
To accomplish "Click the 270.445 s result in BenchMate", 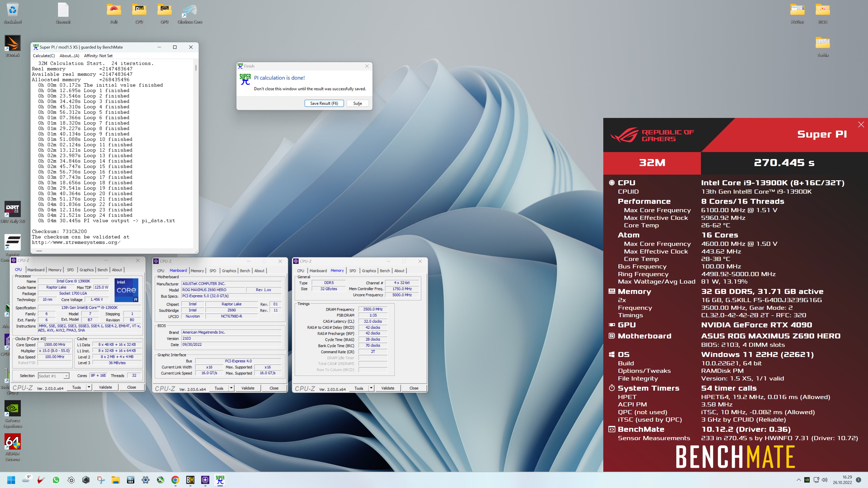I will [784, 163].
